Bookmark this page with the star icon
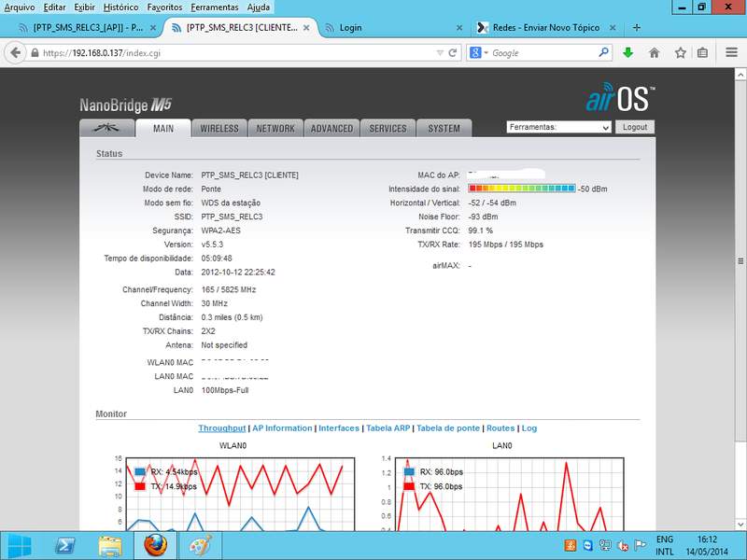Viewport: 747px width, 560px height. [681, 53]
